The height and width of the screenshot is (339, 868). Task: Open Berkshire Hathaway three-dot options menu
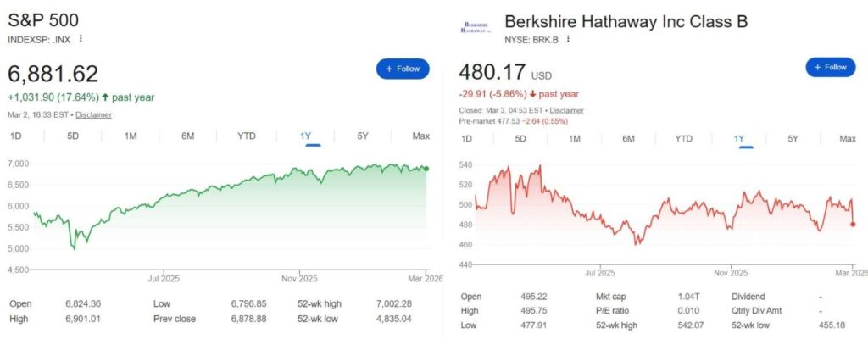(568, 39)
